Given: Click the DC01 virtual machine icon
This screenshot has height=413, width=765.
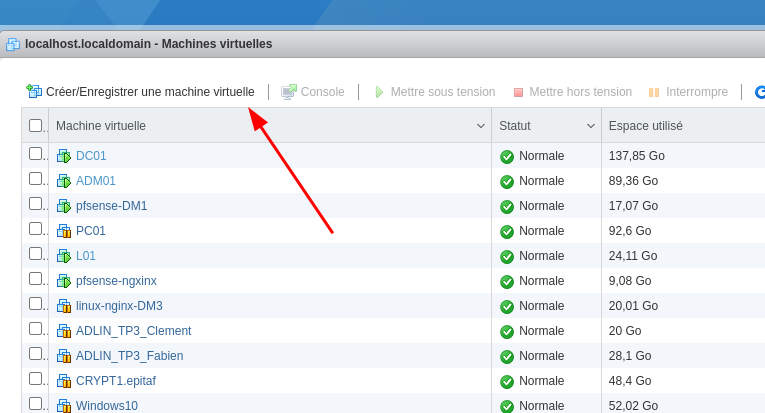Looking at the screenshot, I should tap(64, 156).
